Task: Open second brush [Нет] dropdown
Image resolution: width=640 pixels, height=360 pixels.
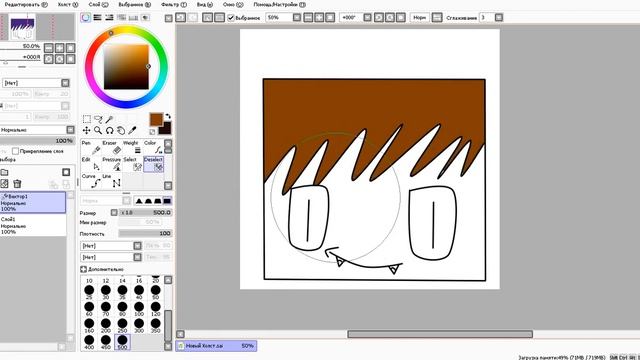Action: point(137,257)
